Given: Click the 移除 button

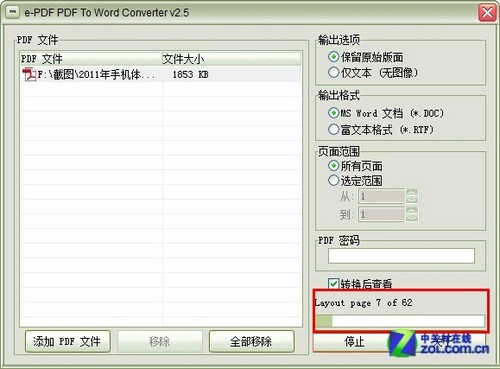Looking at the screenshot, I should click(x=160, y=341).
